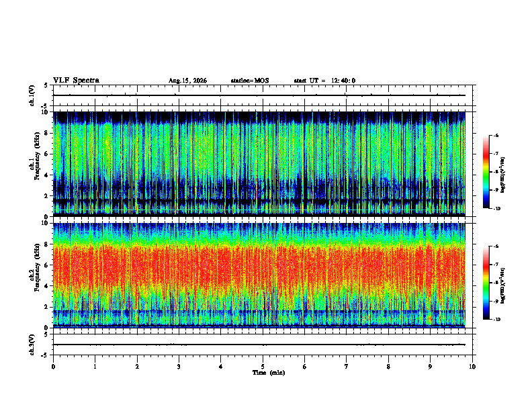Click the "10" tick on the time axis
This screenshot has height=411, width=532.
[x=472, y=367]
